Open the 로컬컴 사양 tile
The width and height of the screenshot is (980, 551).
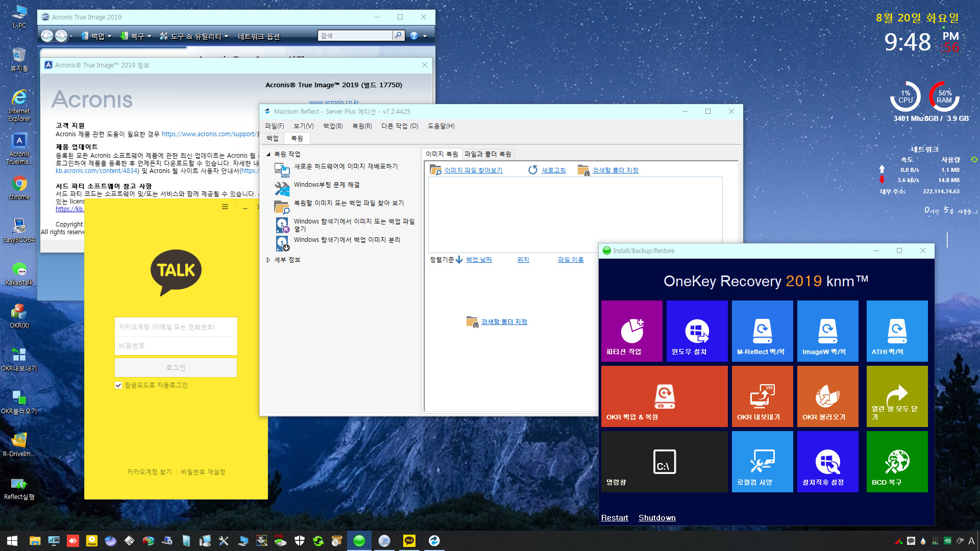pyautogui.click(x=762, y=462)
